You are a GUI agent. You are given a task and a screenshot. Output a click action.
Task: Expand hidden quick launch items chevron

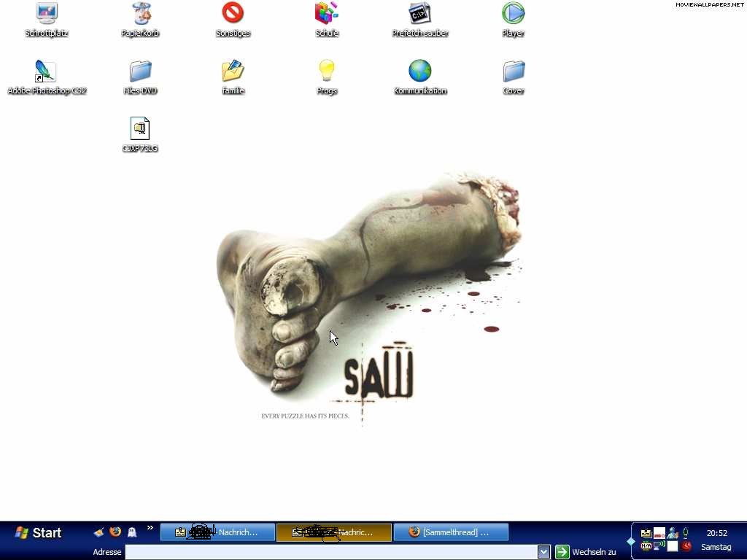pos(150,528)
